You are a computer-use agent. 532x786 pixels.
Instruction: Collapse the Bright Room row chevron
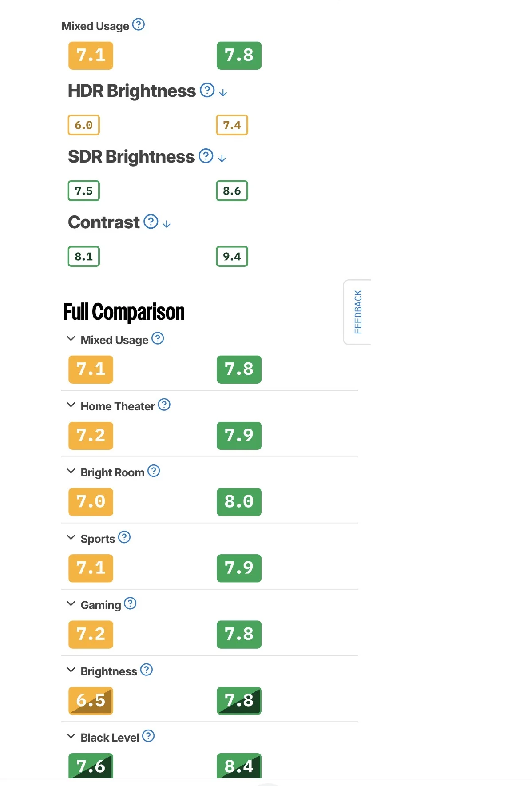[x=71, y=471]
